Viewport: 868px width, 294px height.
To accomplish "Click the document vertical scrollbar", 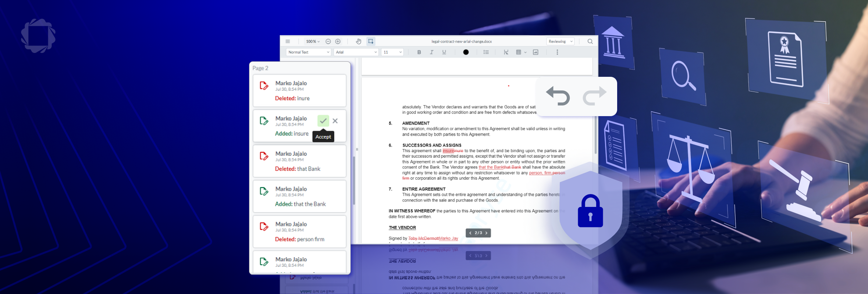I will click(x=596, y=135).
